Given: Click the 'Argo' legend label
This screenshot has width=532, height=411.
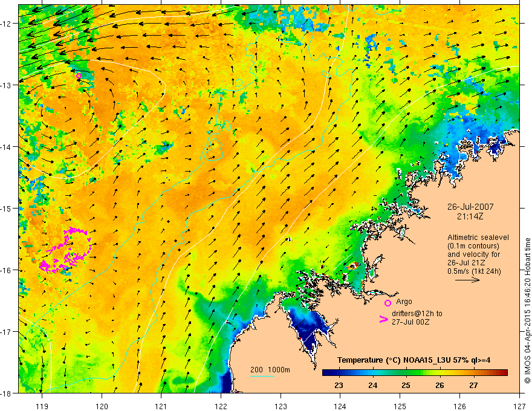Looking at the screenshot, I should 404,302.
